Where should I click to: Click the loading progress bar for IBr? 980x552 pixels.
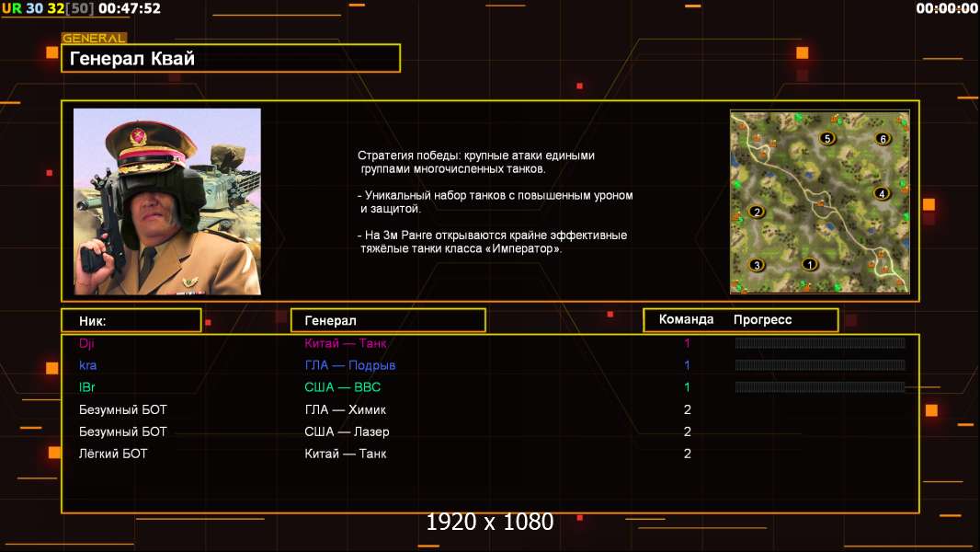(820, 387)
